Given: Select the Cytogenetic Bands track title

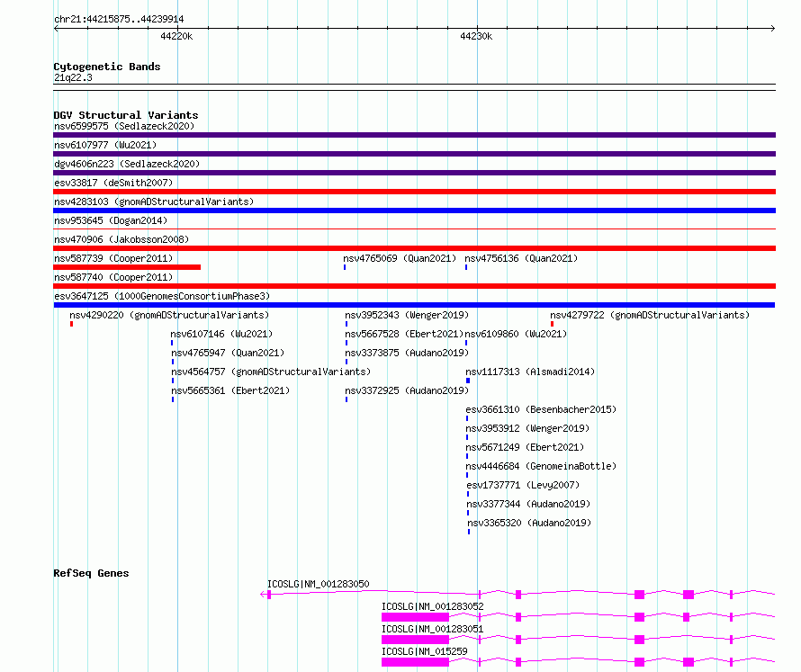Looking at the screenshot, I should click(x=107, y=67).
